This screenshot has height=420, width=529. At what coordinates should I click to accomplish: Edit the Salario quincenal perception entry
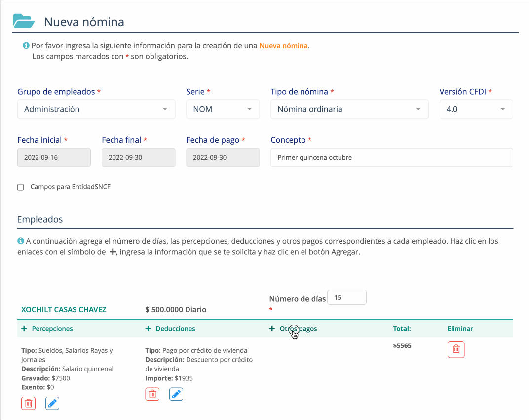[52, 404]
